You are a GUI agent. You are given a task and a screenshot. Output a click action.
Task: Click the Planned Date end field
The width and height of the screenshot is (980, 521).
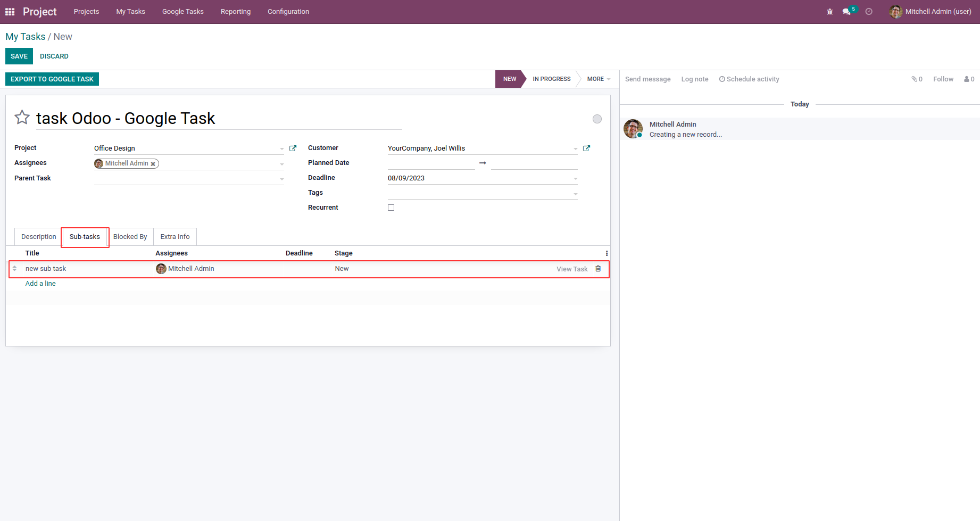click(534, 163)
